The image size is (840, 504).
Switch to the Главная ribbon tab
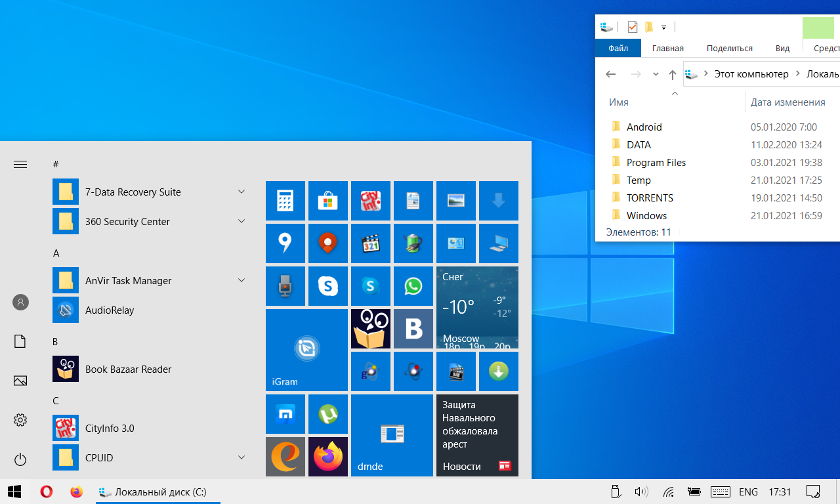[x=668, y=48]
